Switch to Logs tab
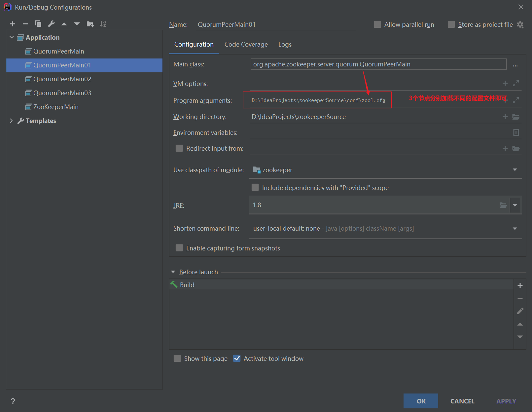Image resolution: width=532 pixels, height=412 pixels. pyautogui.click(x=285, y=44)
